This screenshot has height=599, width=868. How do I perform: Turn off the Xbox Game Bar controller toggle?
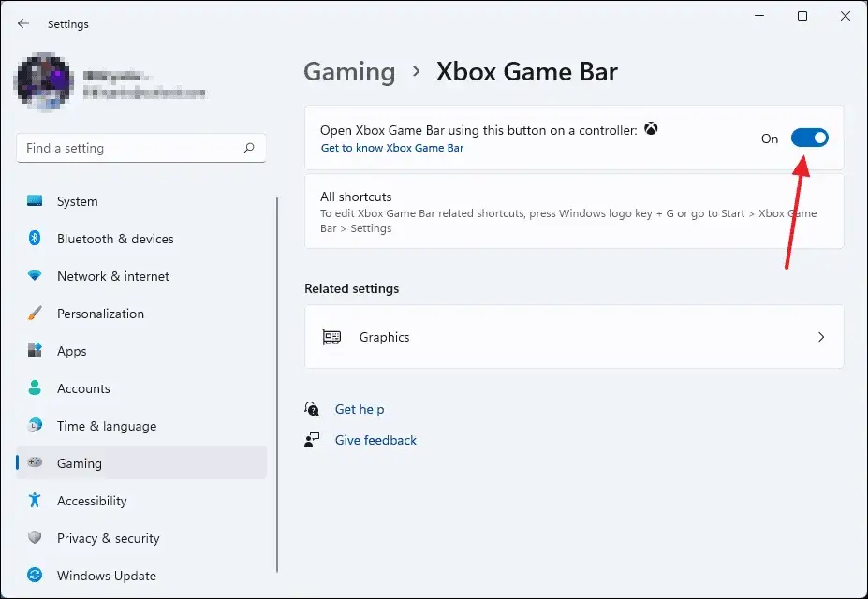pos(809,138)
